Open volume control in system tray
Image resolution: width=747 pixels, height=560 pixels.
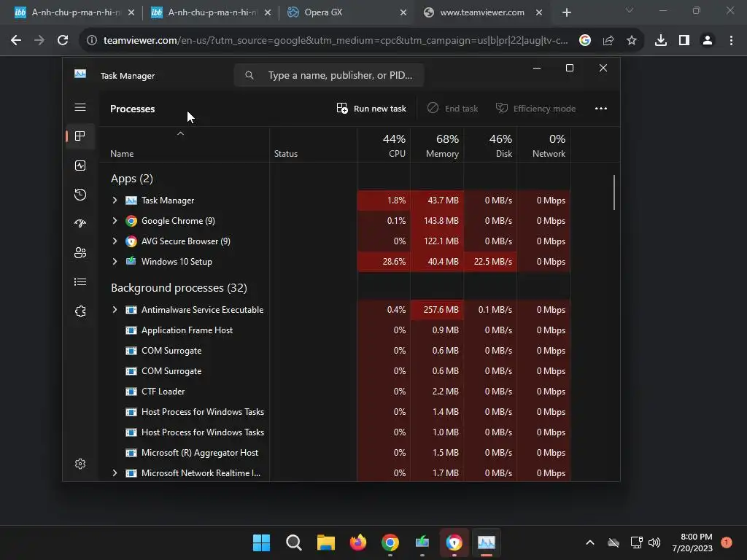click(654, 542)
